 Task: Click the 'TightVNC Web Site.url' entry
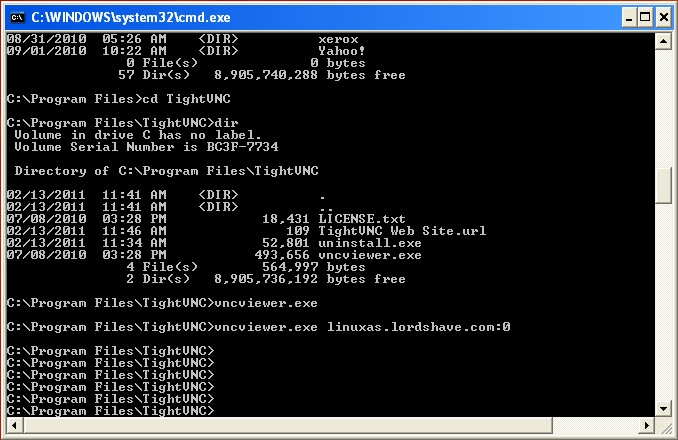pyautogui.click(x=402, y=231)
